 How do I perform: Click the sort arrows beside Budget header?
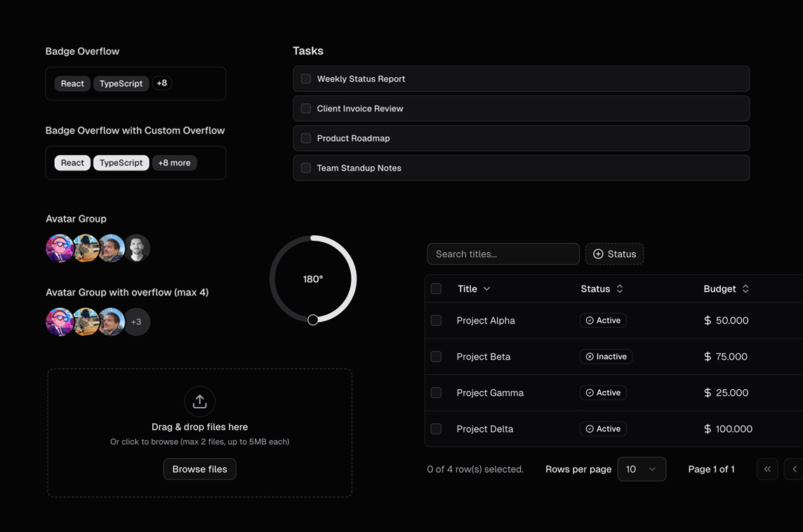[745, 289]
